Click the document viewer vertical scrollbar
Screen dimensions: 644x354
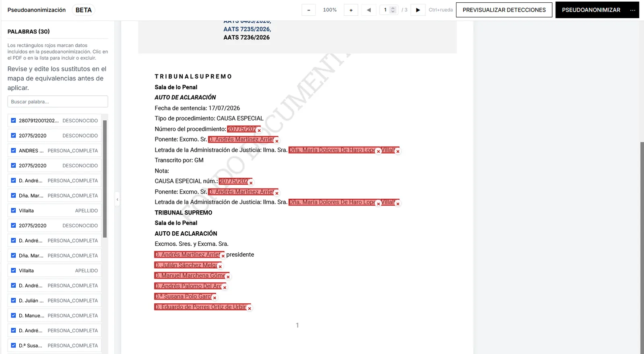click(x=642, y=247)
